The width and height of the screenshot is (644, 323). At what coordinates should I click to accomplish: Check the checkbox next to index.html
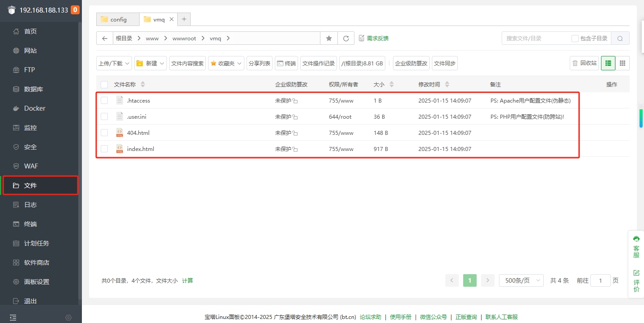click(104, 149)
